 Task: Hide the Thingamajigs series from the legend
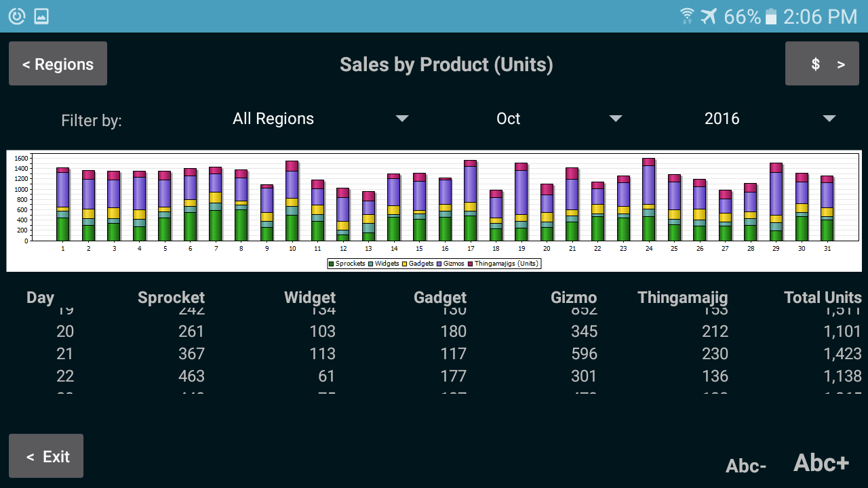pos(469,264)
